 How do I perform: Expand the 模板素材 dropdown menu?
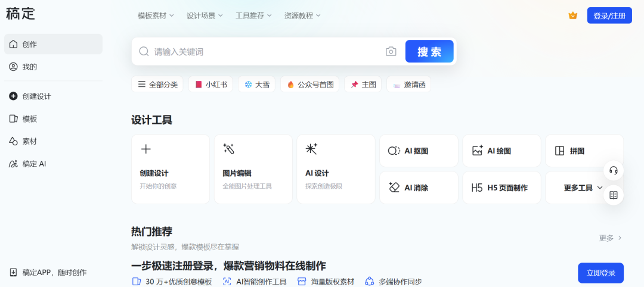[156, 15]
